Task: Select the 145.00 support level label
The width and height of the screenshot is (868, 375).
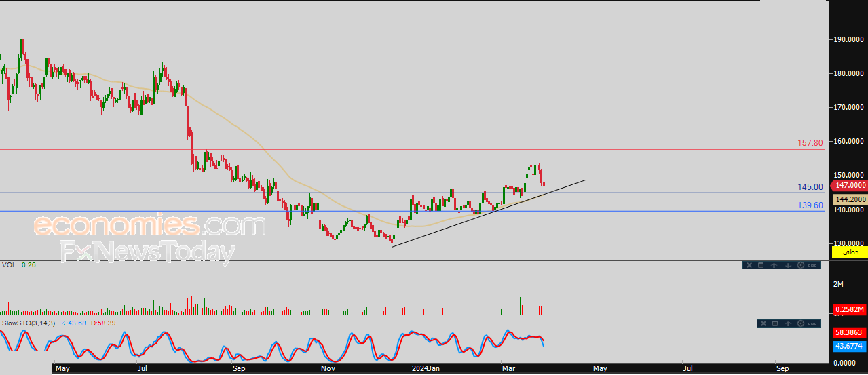Action: click(x=810, y=186)
